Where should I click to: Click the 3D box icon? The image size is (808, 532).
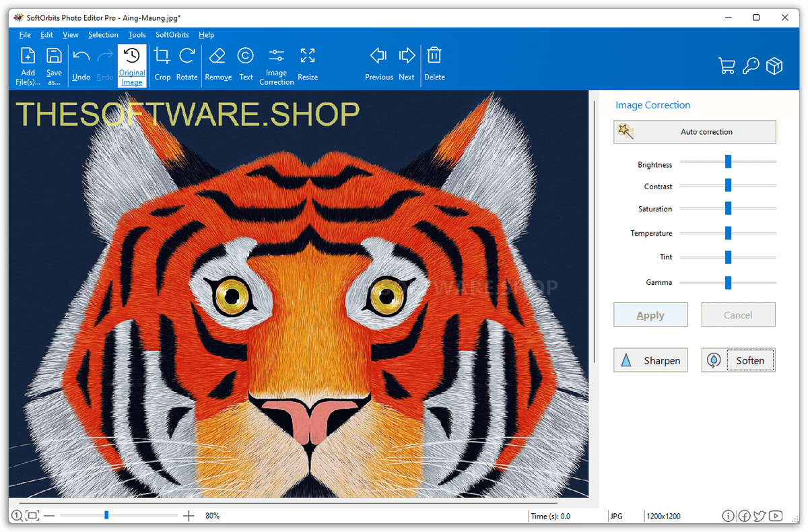coord(775,66)
